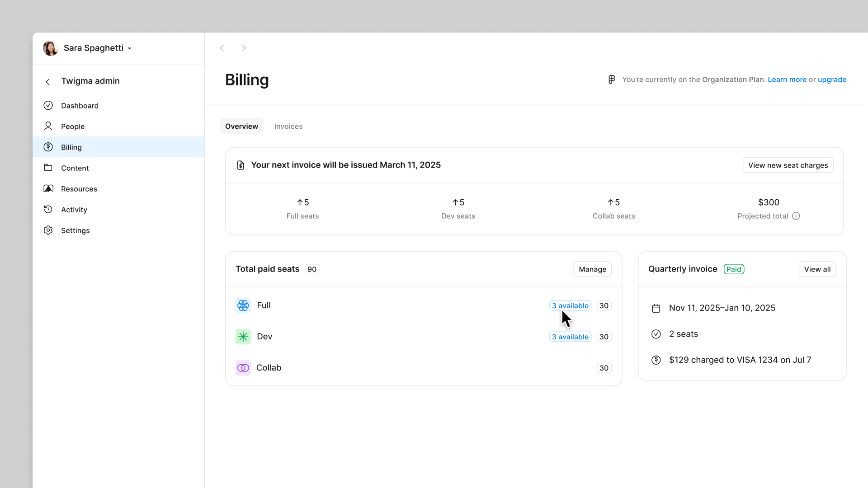
Task: Click the Settings nav icon
Action: (48, 230)
